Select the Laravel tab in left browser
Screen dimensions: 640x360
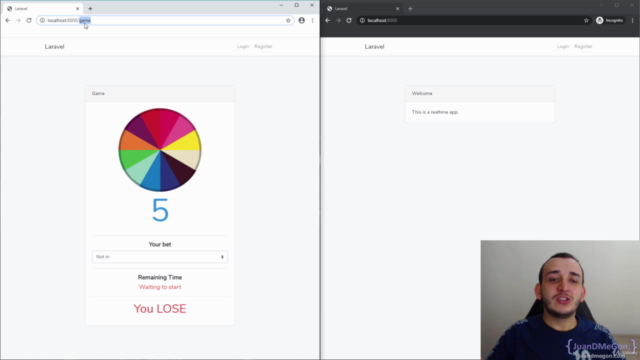(x=43, y=9)
